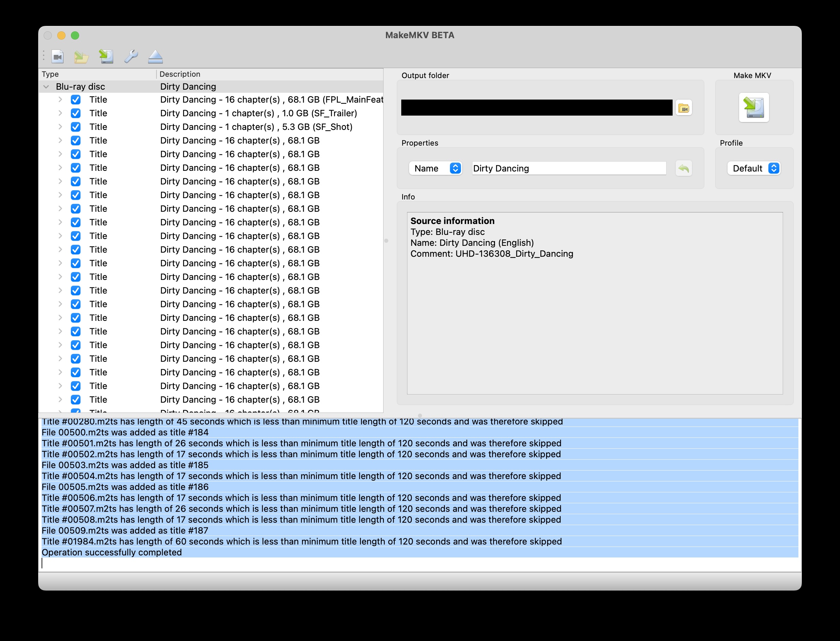
Task: Uncheck the SF_Trailer title checkbox
Action: click(76, 113)
